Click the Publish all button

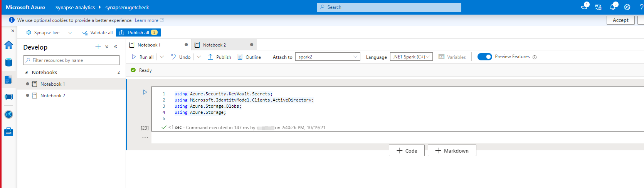coord(138,33)
